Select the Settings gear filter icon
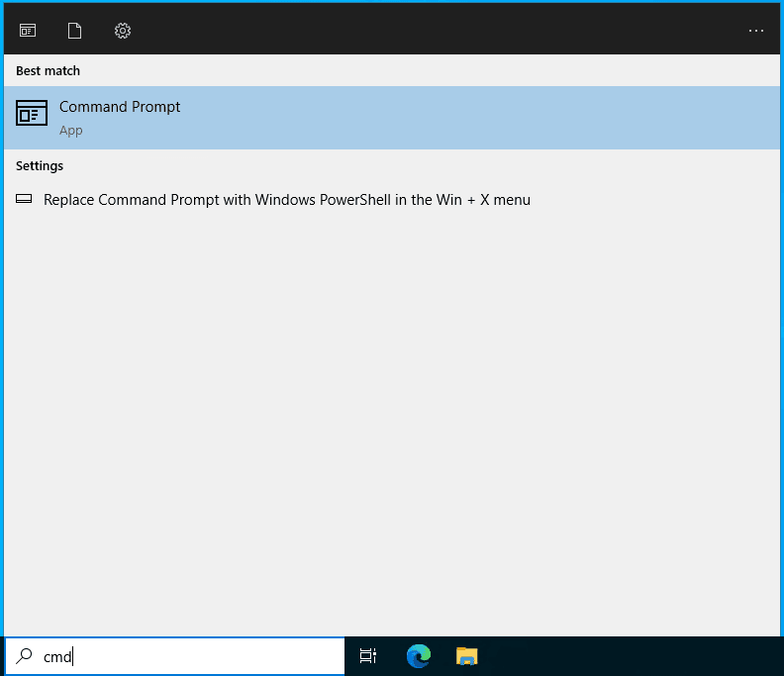 pos(123,31)
